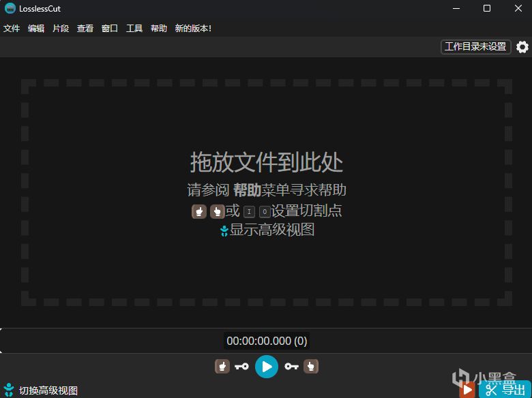Screen dimensions: 532x398
Task: Open the 片段 menu
Action: pos(61,29)
